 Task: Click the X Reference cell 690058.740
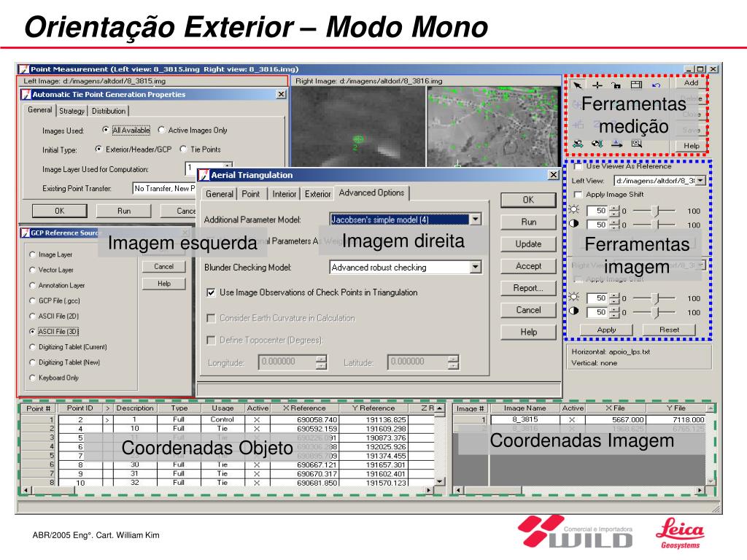pyautogui.click(x=304, y=419)
